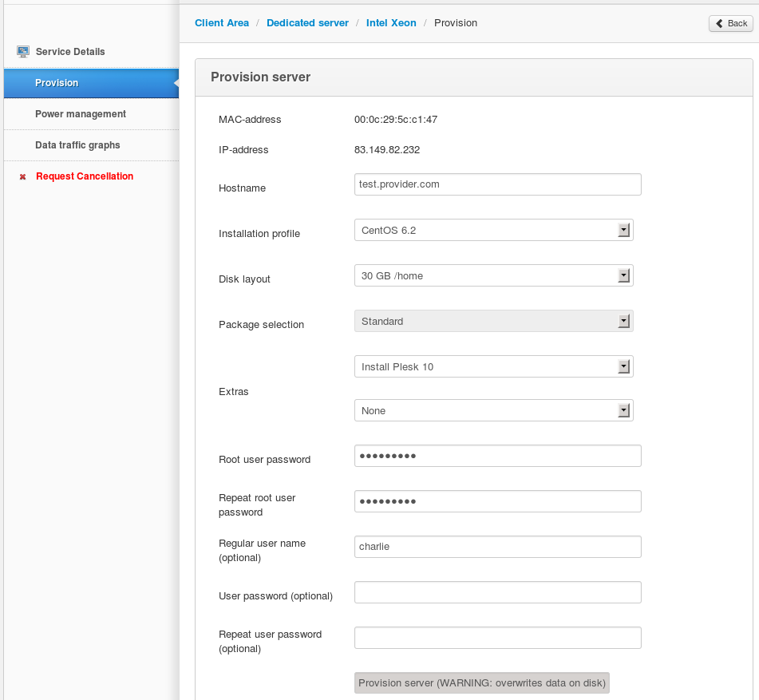Expand the Disk layout dropdown
759x700 pixels.
pos(494,275)
